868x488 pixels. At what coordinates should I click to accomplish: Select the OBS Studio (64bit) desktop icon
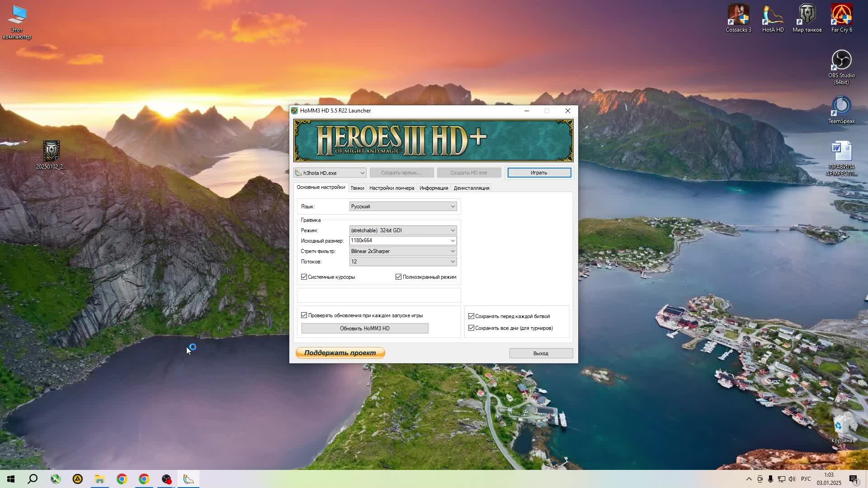click(x=841, y=67)
